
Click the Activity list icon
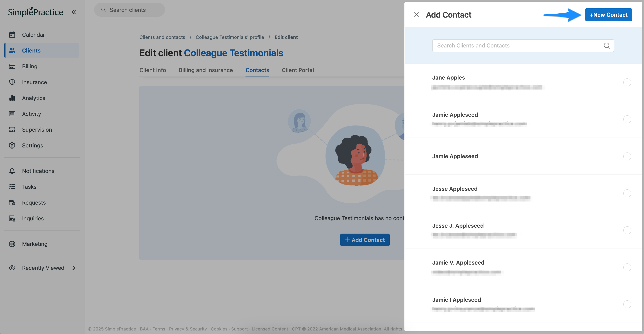point(12,114)
